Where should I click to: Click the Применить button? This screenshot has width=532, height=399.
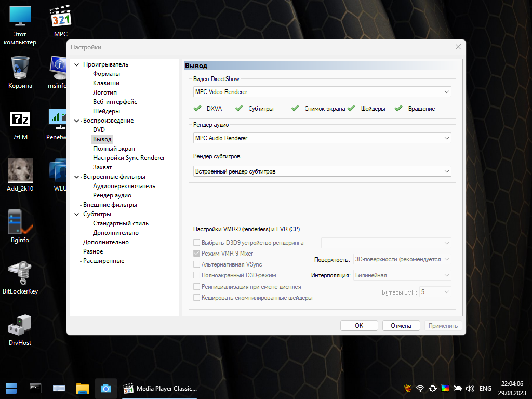443,326
